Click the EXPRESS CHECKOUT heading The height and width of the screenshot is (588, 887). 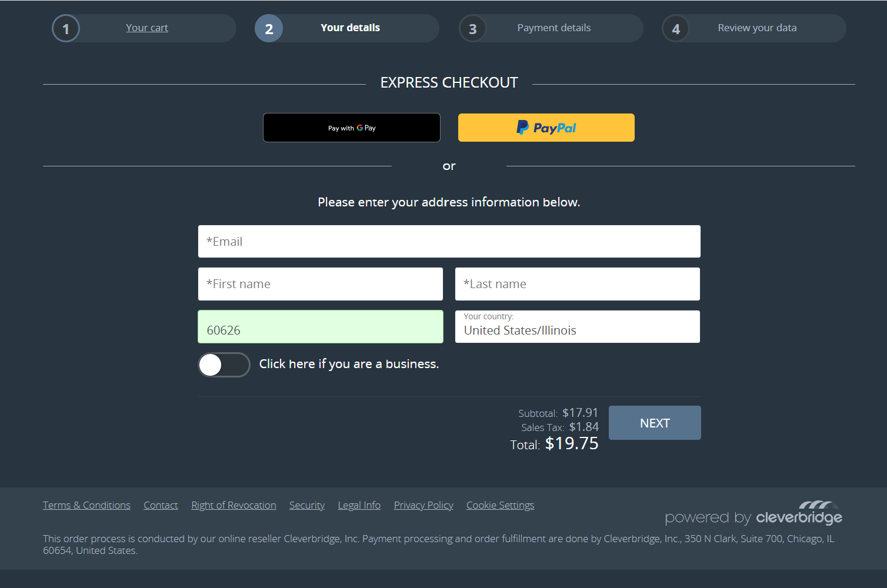pyautogui.click(x=449, y=83)
